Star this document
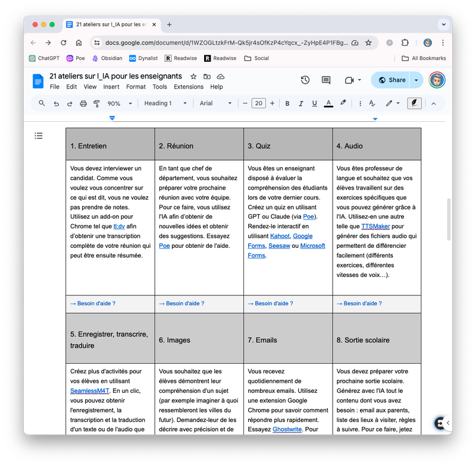The width and height of the screenshot is (476, 466). pyautogui.click(x=193, y=77)
